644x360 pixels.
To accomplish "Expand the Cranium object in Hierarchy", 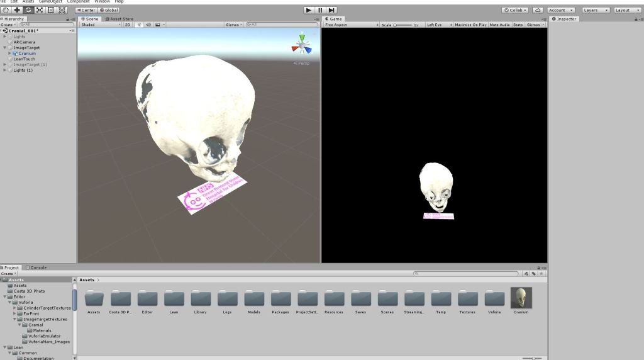I will click(10, 53).
